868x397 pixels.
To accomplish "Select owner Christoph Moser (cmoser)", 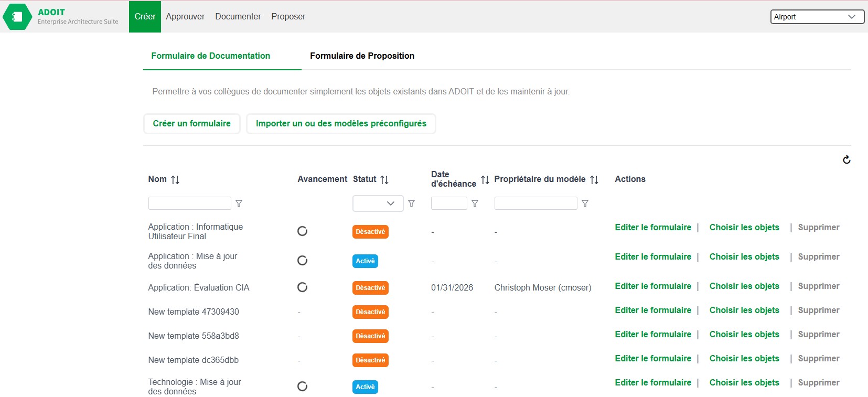I will (543, 288).
